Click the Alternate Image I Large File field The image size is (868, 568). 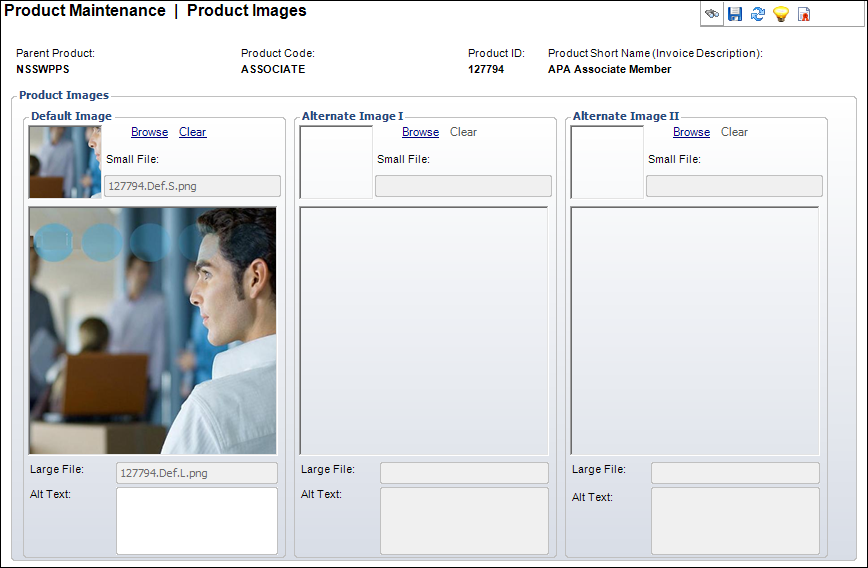point(464,473)
